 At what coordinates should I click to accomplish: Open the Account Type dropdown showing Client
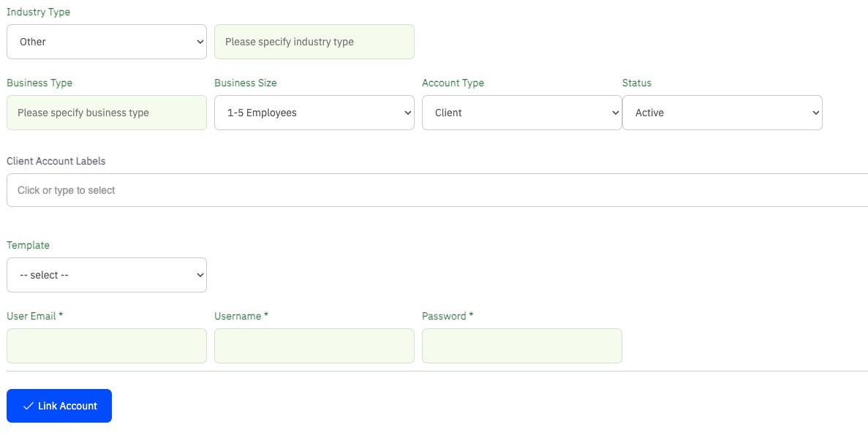click(x=521, y=113)
